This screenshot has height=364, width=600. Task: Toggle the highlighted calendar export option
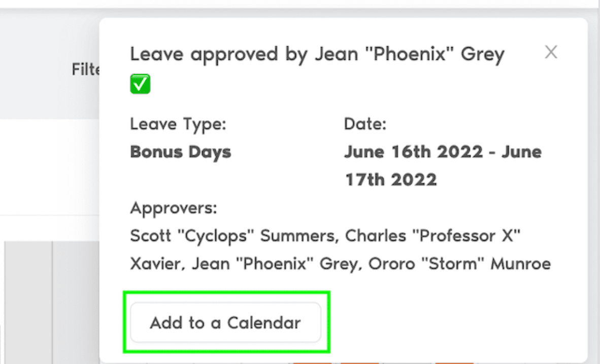[x=225, y=322]
